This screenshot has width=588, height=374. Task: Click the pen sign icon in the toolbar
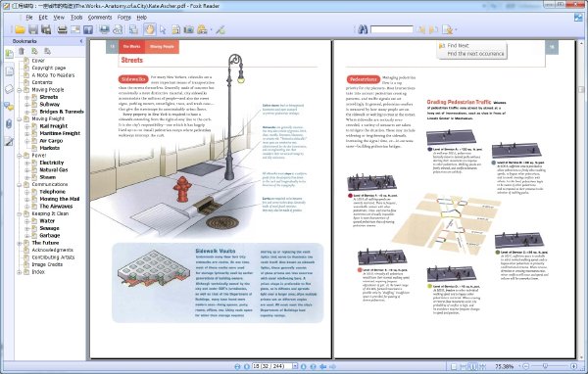click(220, 29)
